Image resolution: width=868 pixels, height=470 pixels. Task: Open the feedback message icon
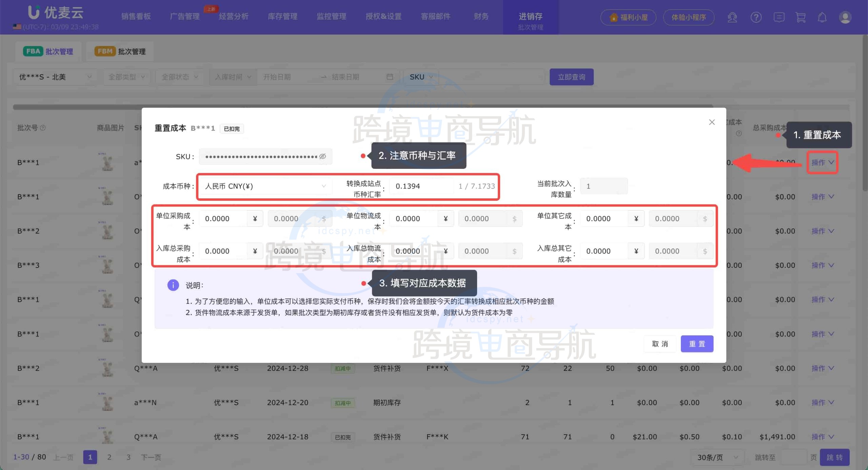coord(778,17)
